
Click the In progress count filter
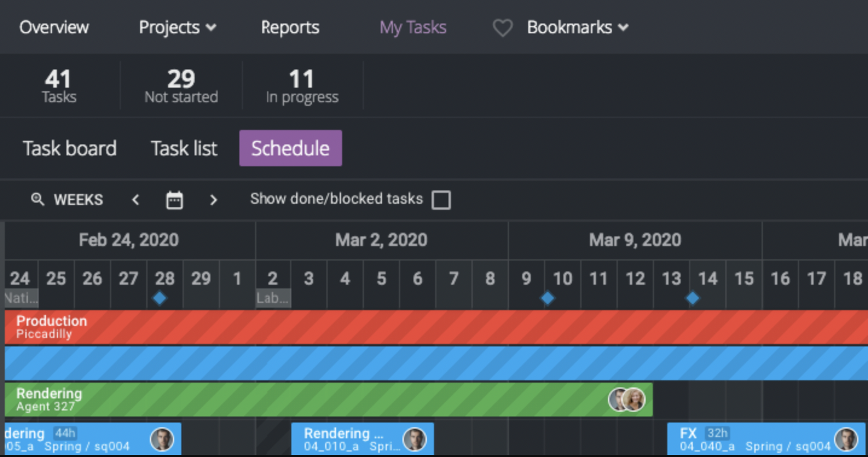click(302, 86)
